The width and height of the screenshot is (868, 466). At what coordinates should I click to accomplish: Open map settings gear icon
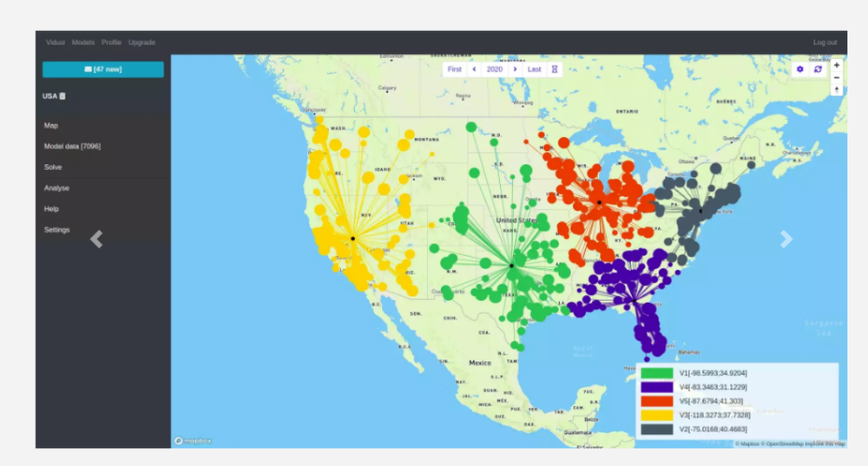[800, 69]
